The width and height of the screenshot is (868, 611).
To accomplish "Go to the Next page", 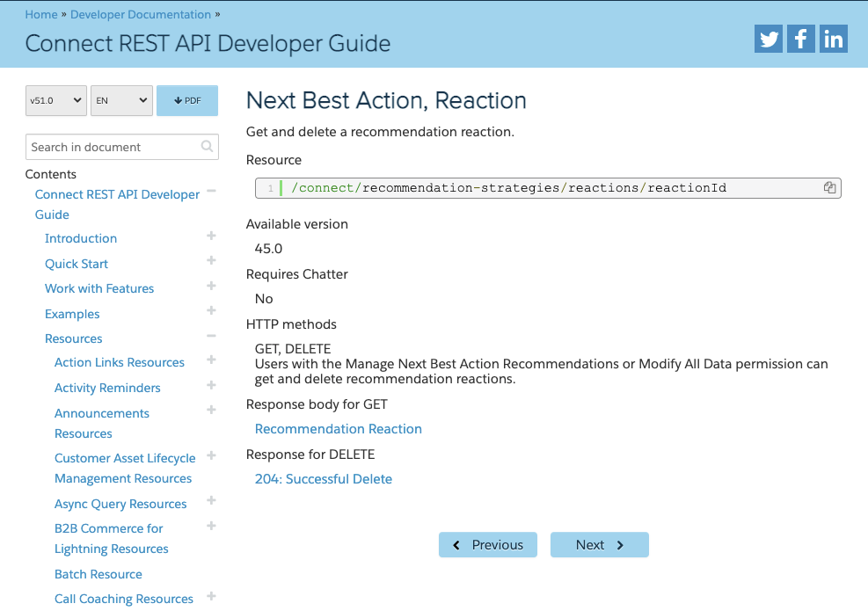I will point(600,544).
